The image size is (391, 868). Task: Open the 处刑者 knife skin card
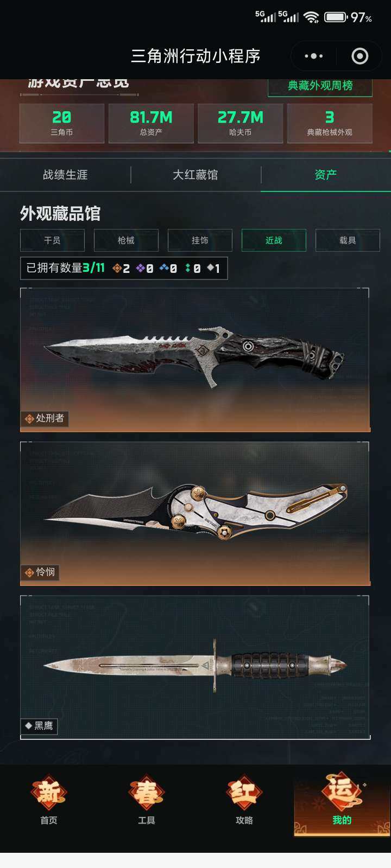tap(195, 360)
